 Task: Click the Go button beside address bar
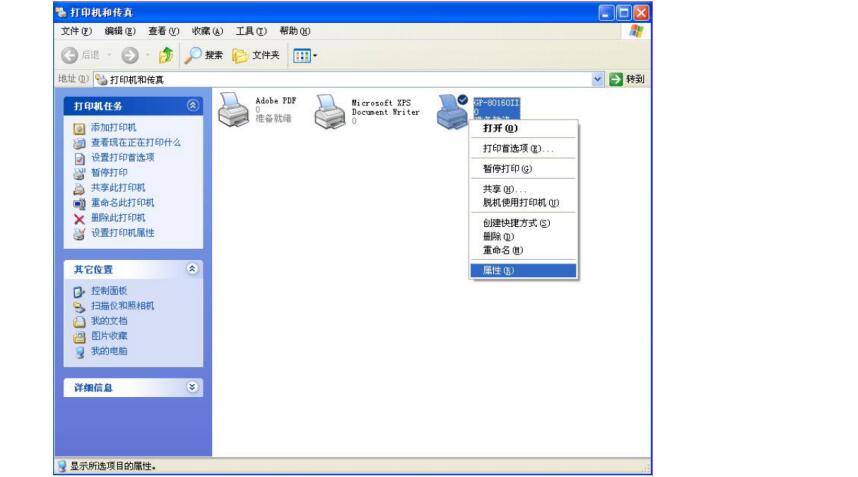coord(627,79)
